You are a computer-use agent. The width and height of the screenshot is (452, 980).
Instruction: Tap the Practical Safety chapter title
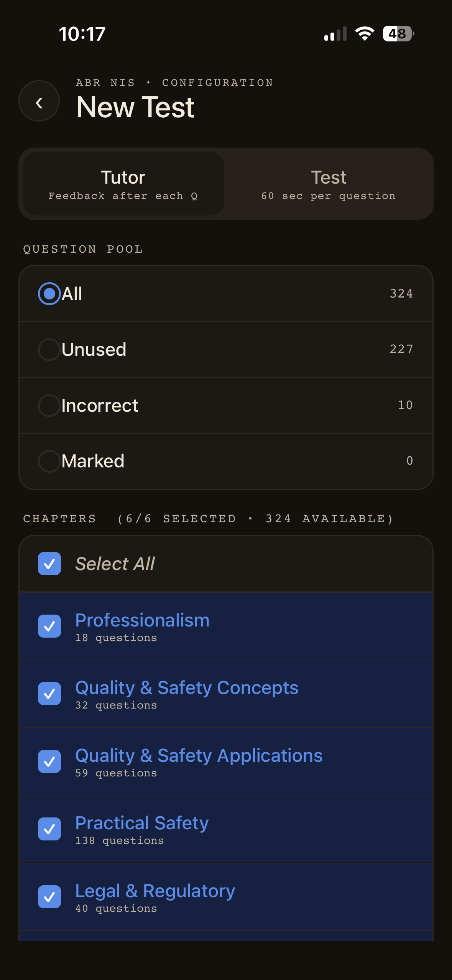(142, 823)
